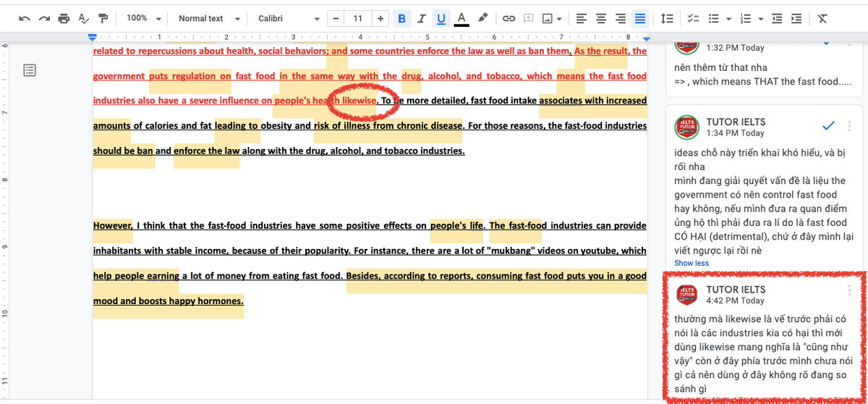Click the "4:42 PM Today" timestamp

pos(736,300)
